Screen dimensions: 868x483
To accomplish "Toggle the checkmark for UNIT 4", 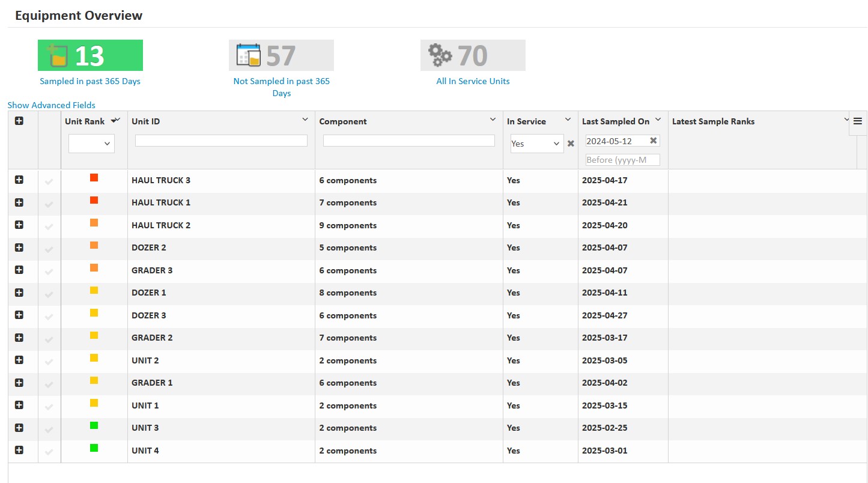I will pyautogui.click(x=49, y=452).
